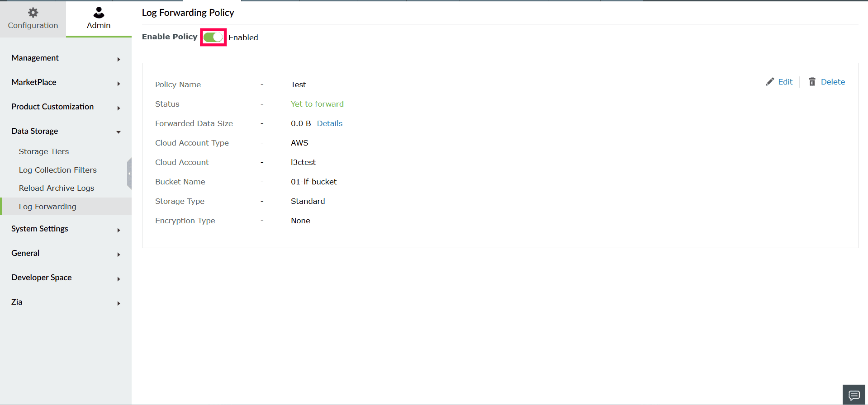Click the pencil icon beside Edit

pos(770,82)
